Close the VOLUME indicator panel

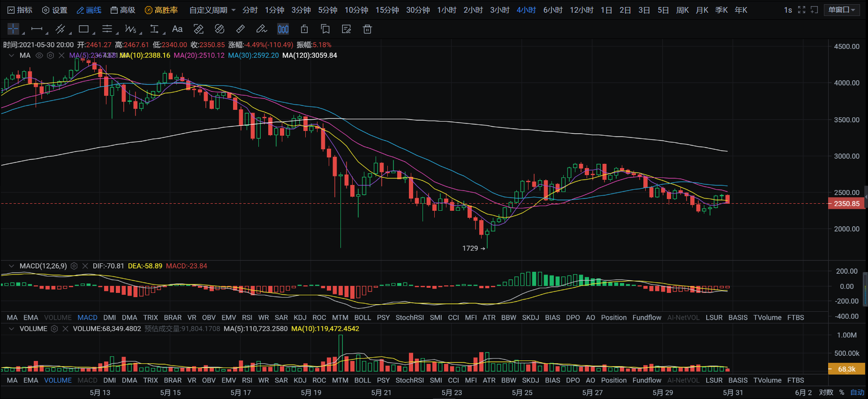tap(65, 329)
